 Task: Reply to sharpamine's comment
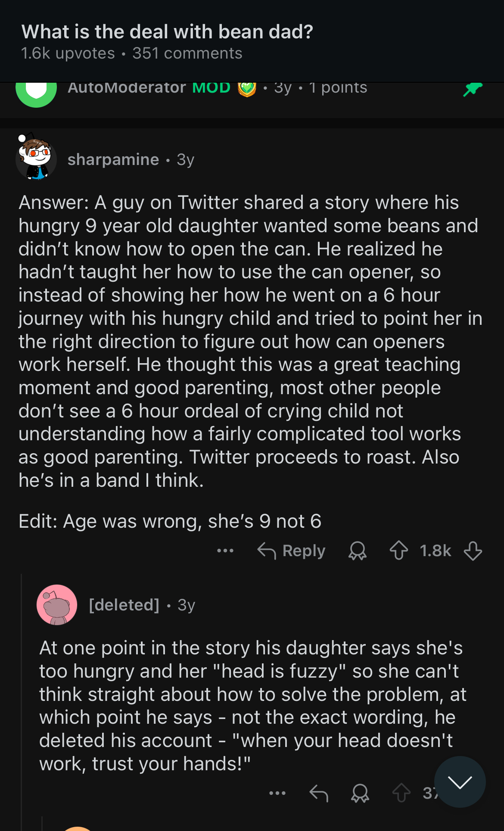pyautogui.click(x=292, y=551)
